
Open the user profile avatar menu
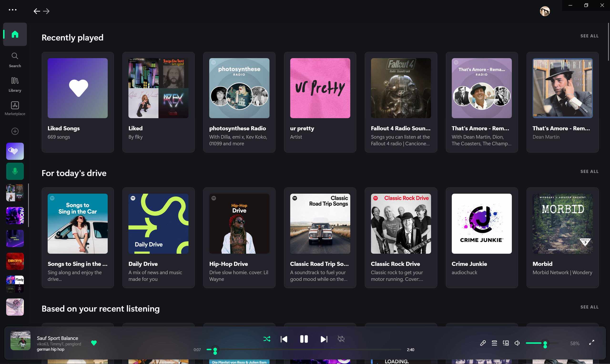coord(544,11)
